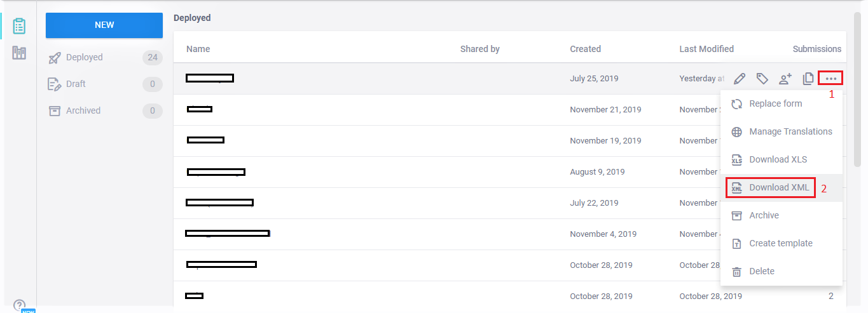The height and width of the screenshot is (313, 868).
Task: Select Create template menu option
Action: (780, 243)
